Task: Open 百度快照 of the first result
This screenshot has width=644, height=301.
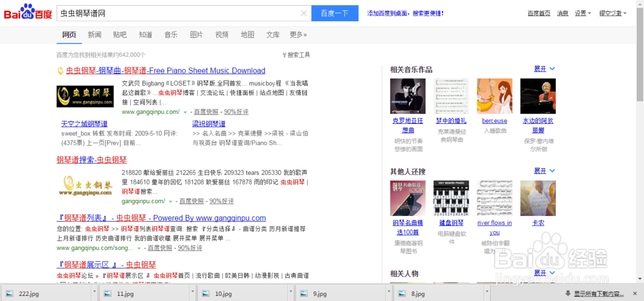Action: point(206,112)
